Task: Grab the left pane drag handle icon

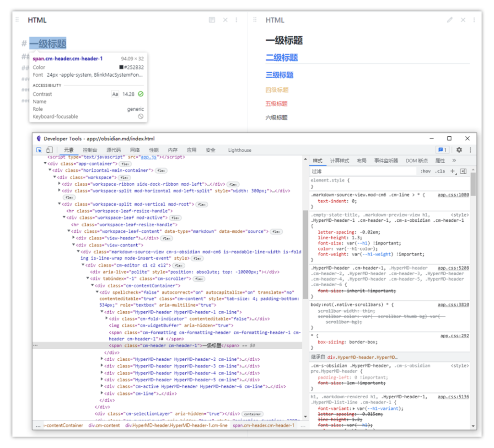Action: point(17,20)
